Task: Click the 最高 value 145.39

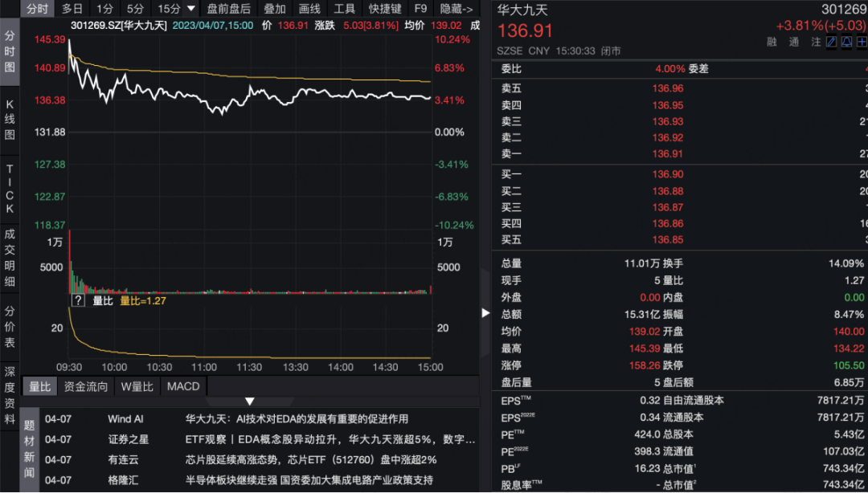Action: pyautogui.click(x=645, y=348)
